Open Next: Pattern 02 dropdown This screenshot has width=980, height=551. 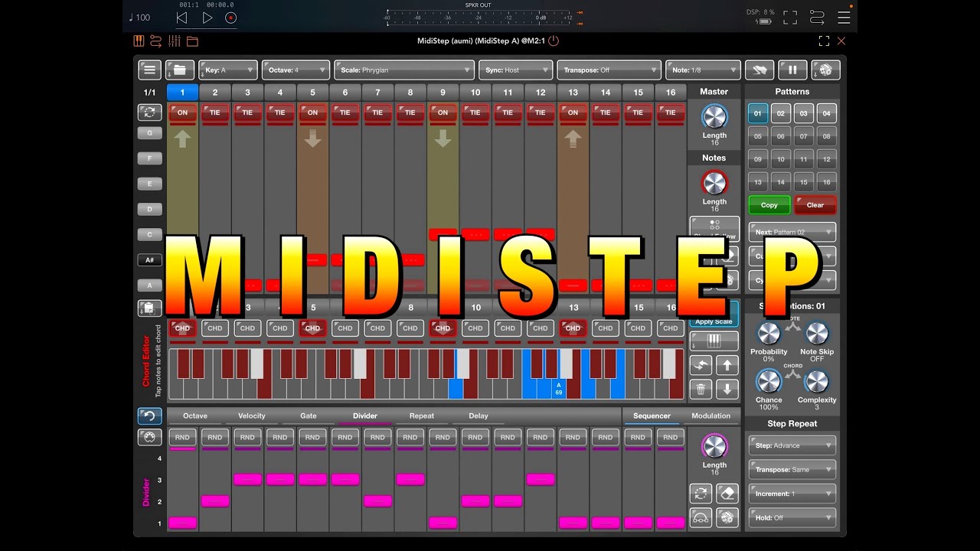tap(792, 232)
